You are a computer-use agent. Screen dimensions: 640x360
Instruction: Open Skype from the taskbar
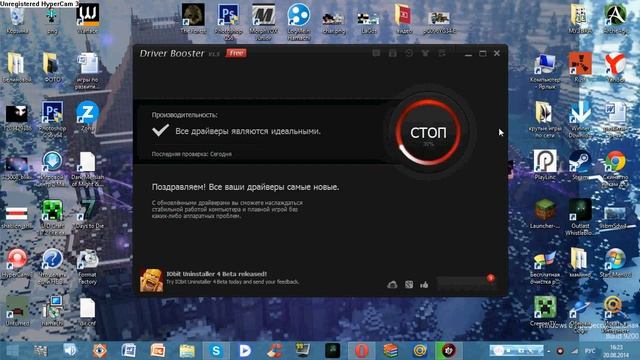(x=216, y=351)
